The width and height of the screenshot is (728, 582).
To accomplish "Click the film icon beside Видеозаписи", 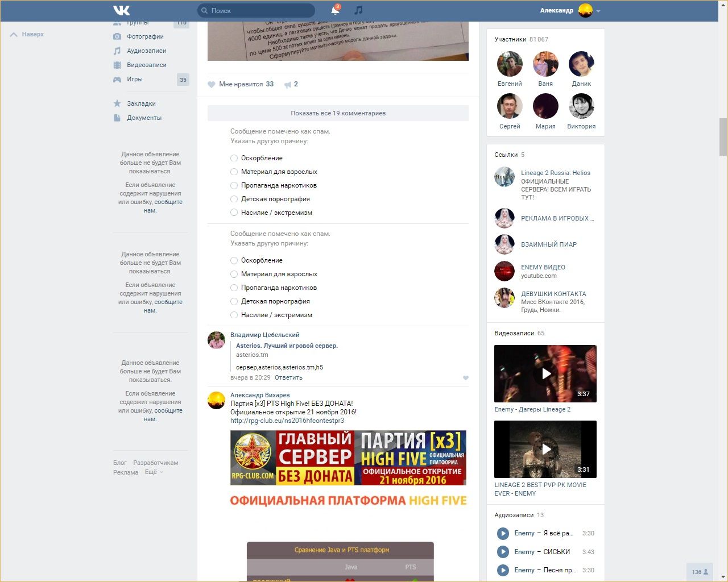I will point(117,65).
